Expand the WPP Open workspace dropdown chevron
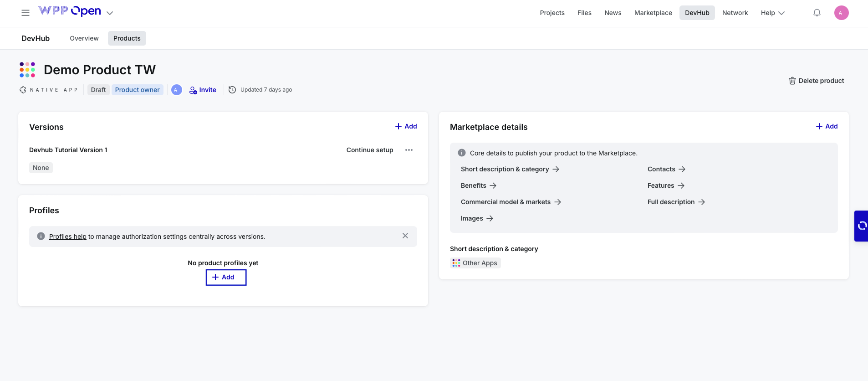This screenshot has width=868, height=381. [110, 13]
